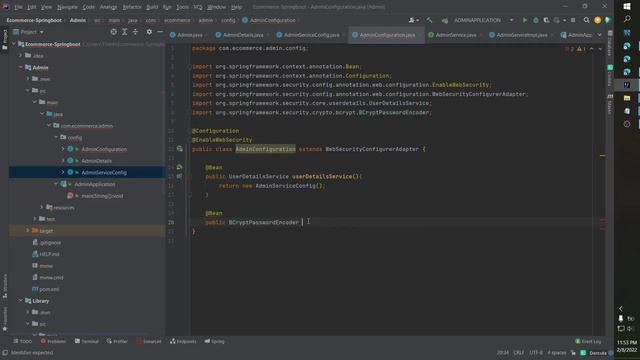Click the user account icon in the toolbar
This screenshot has height=360, width=640.
pyautogui.click(x=413, y=20)
